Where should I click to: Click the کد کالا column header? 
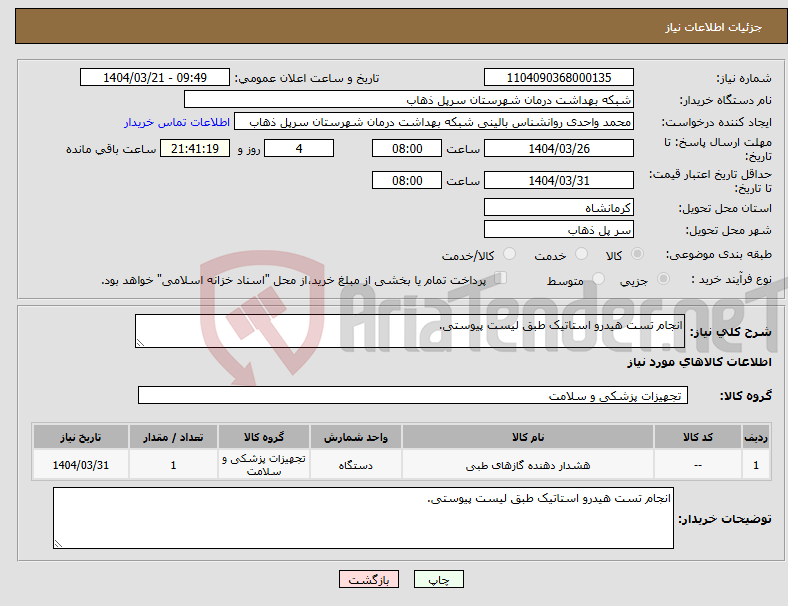point(698,437)
